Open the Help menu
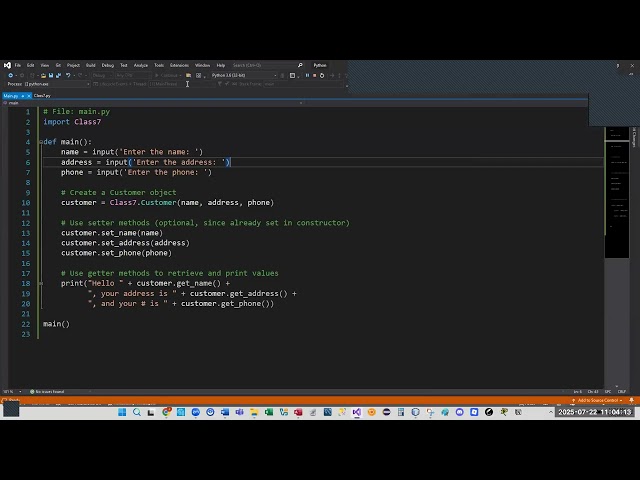The width and height of the screenshot is (640, 480). click(x=221, y=65)
